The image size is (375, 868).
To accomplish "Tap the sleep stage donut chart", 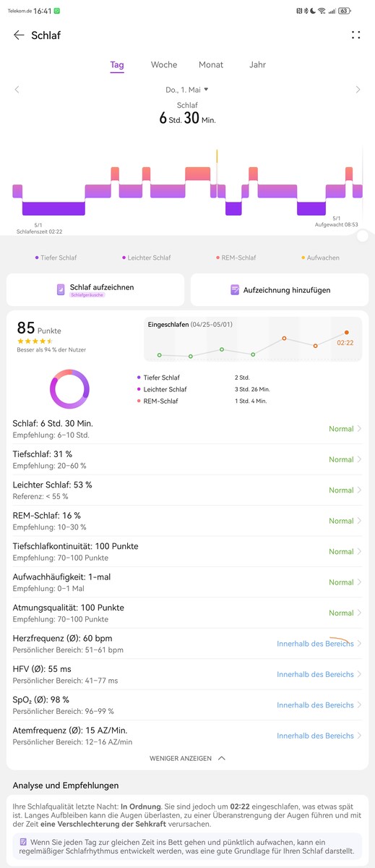I will click(69, 389).
